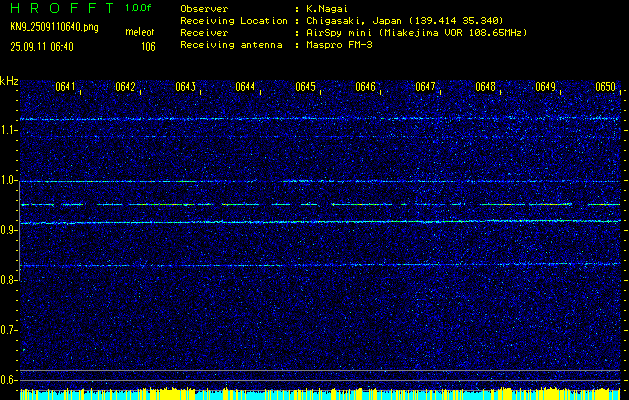The width and height of the screenshot is (629, 400).
Task: Click the signal line near 0.83 kHz
Action: click(x=320, y=265)
